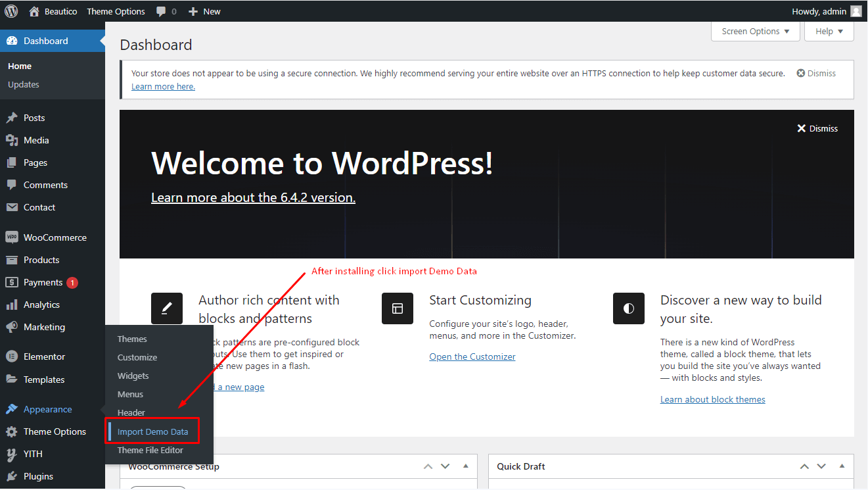Click the Templates folder icon

[x=12, y=380]
